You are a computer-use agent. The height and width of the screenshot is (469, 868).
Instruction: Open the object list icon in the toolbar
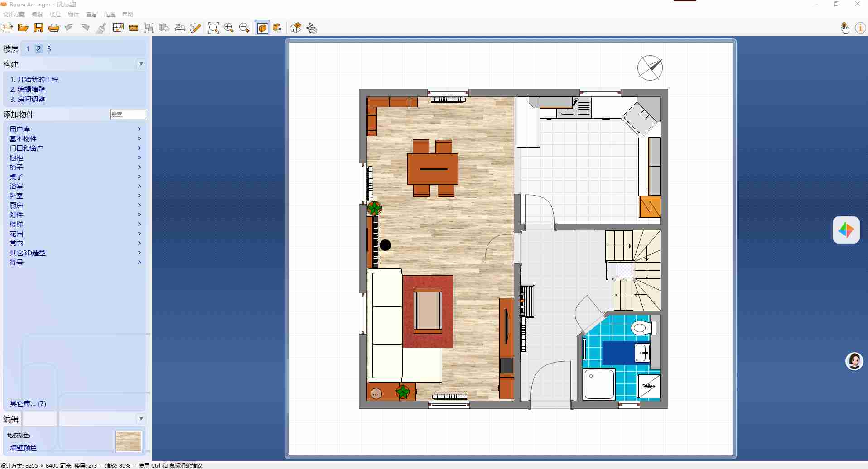click(278, 28)
